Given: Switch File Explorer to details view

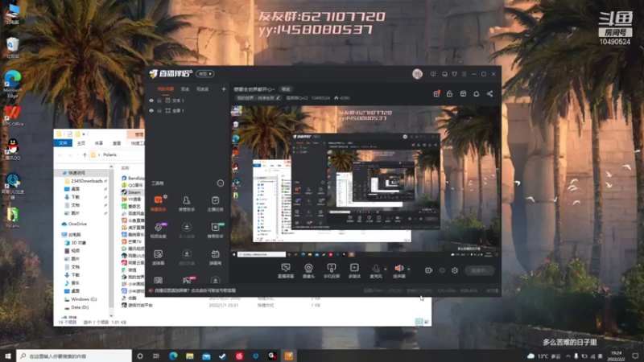Looking at the screenshot, I should [x=419, y=323].
